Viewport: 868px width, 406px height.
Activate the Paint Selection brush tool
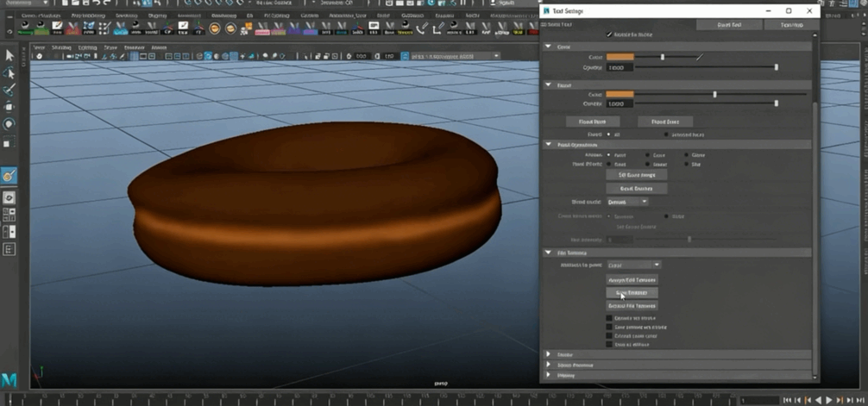coord(9,90)
